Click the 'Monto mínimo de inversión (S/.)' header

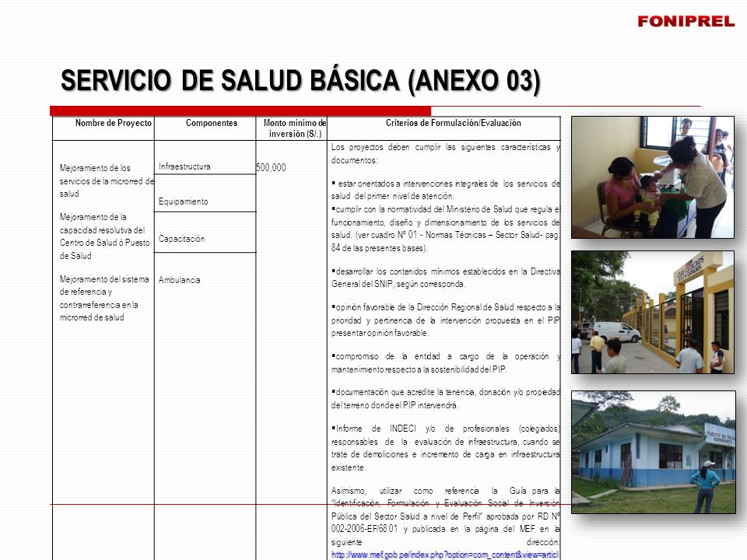(x=295, y=128)
